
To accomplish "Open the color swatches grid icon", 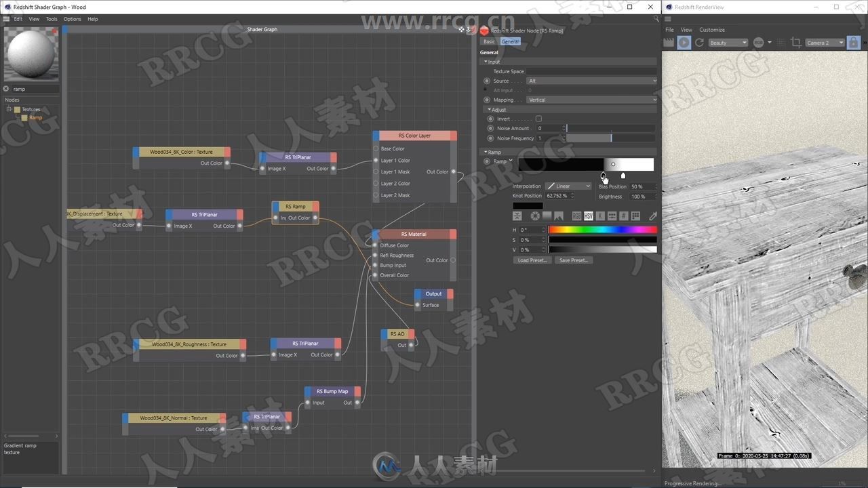I will [635, 216].
